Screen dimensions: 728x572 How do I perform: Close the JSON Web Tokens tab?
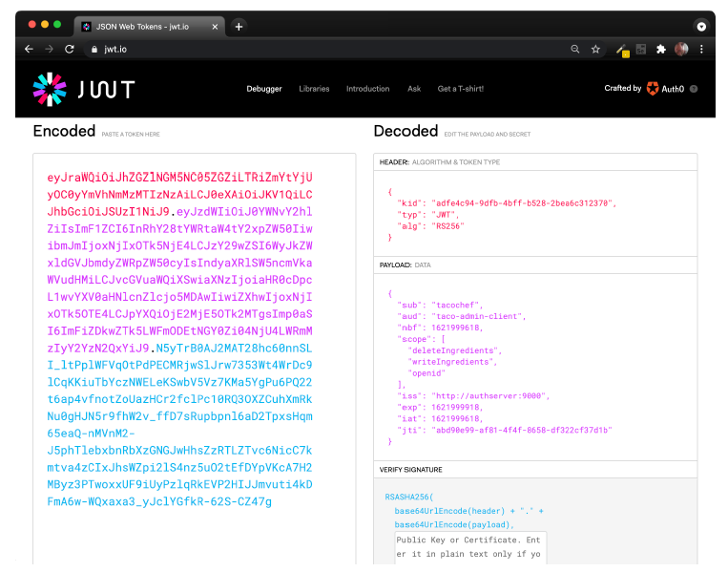pos(216,26)
